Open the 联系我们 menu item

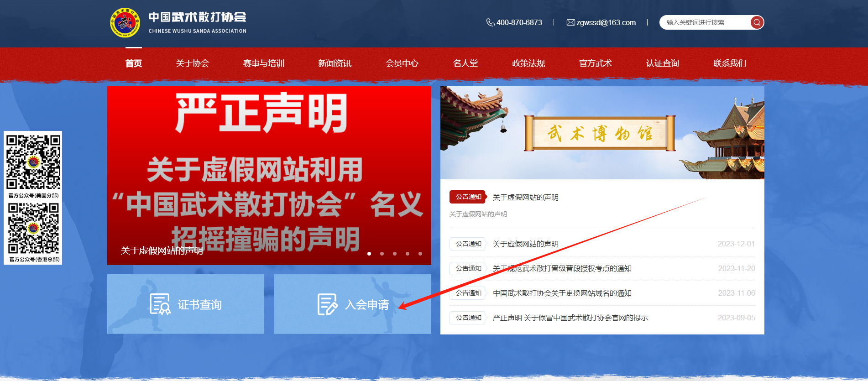730,63
